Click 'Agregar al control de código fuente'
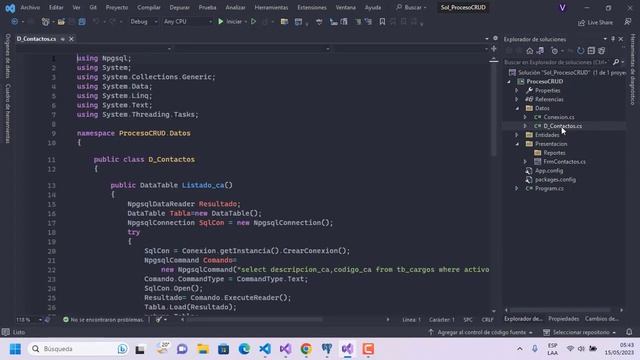The width and height of the screenshot is (640, 360). tap(481, 332)
